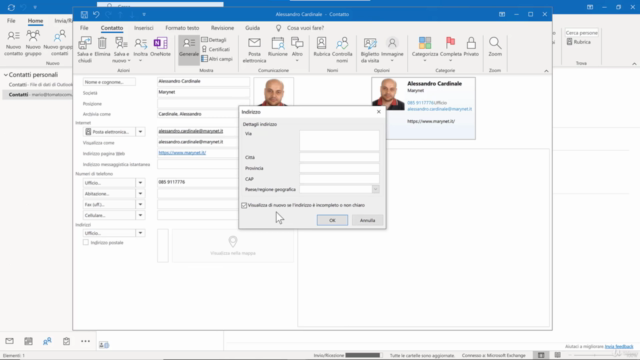Open Salva e nuovo option

(x=121, y=50)
